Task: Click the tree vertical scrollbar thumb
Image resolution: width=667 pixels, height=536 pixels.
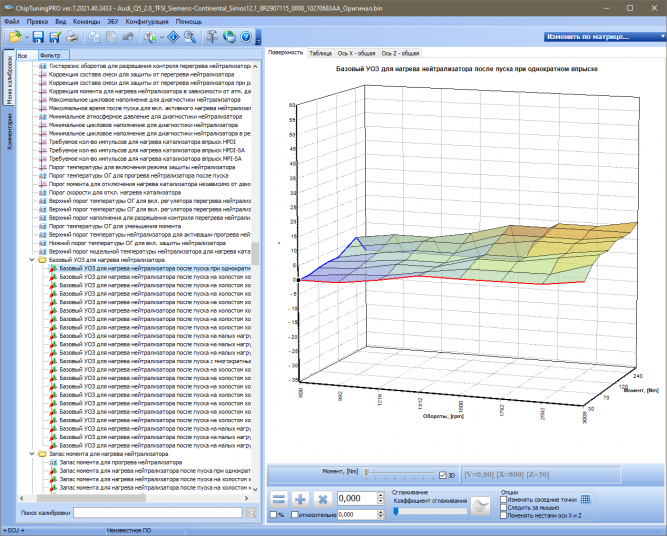Action: coord(255,254)
